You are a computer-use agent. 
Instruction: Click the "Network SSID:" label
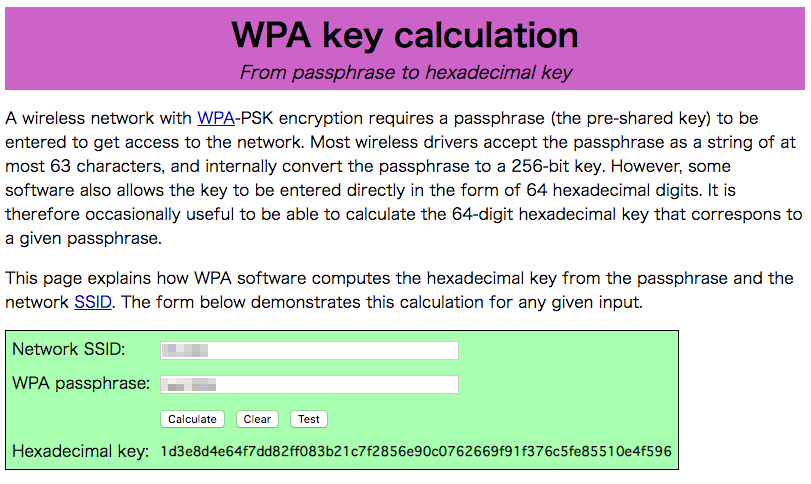pos(69,350)
